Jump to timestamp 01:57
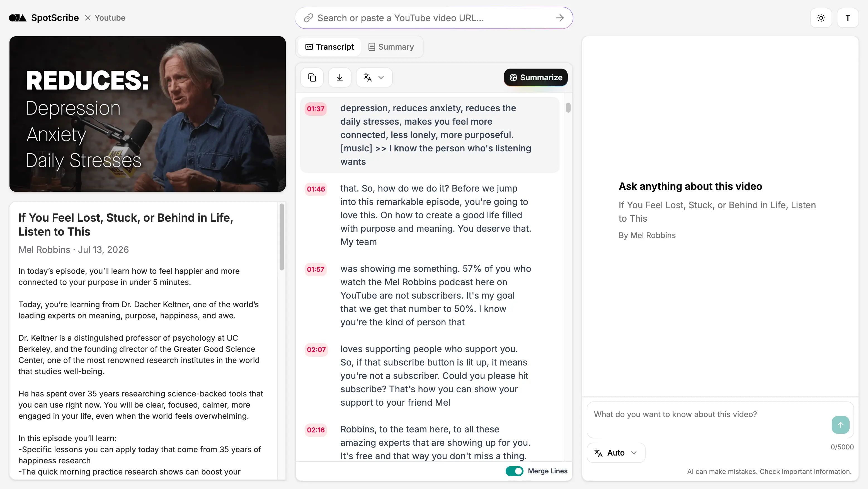 coord(315,269)
